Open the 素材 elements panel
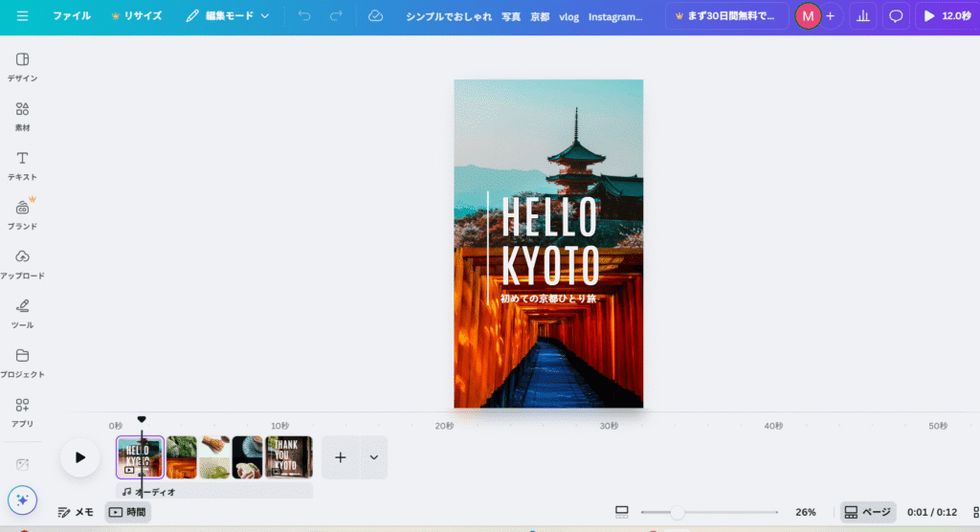The height and width of the screenshot is (532, 980). click(x=23, y=117)
